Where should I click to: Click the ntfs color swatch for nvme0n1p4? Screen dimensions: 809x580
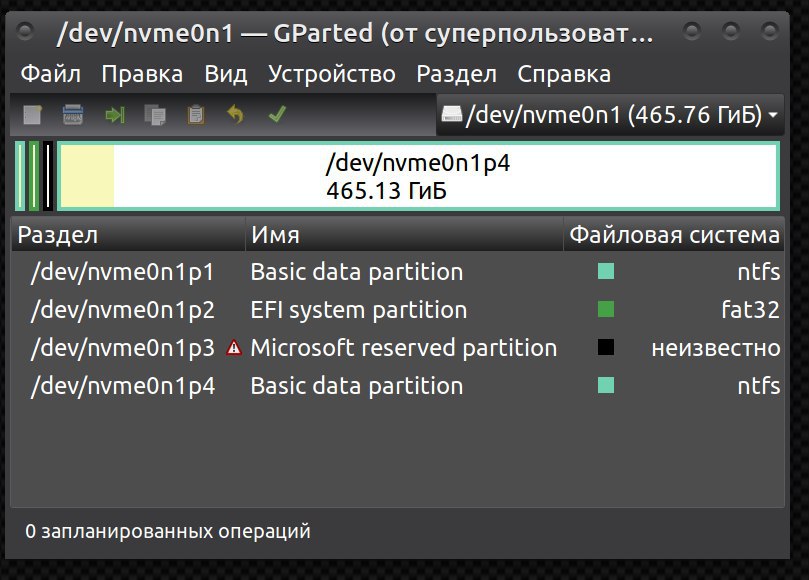(606, 385)
